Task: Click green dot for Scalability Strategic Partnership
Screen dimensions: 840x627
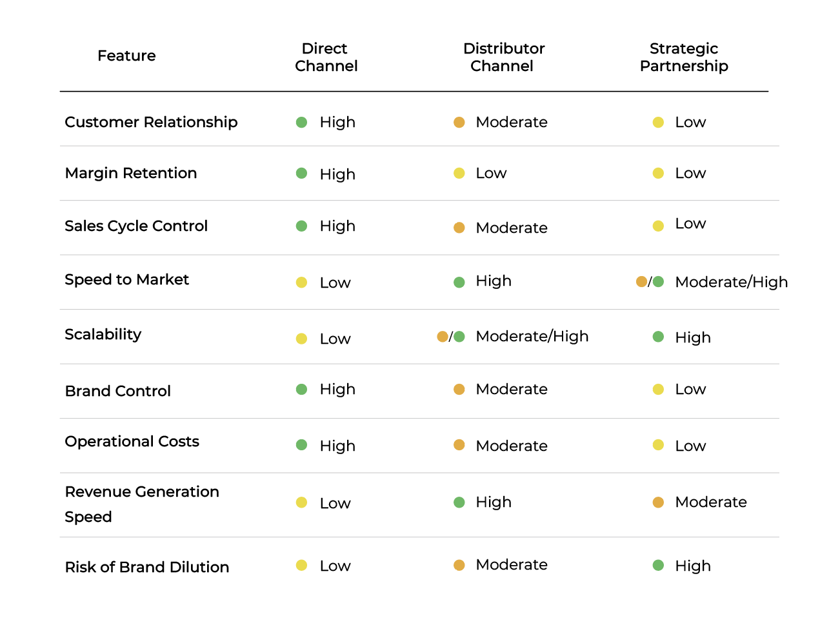Action: click(x=658, y=336)
